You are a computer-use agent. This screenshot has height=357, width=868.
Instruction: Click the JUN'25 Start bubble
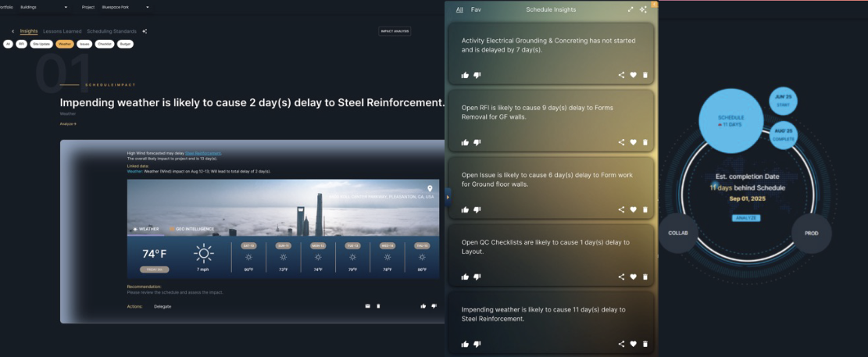tap(783, 101)
